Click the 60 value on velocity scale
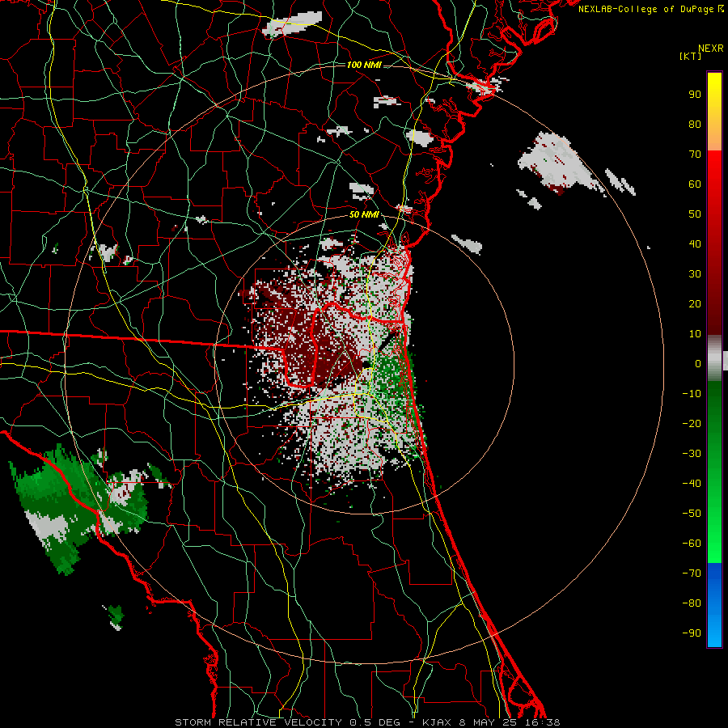This screenshot has height=728, width=728. pyautogui.click(x=695, y=184)
